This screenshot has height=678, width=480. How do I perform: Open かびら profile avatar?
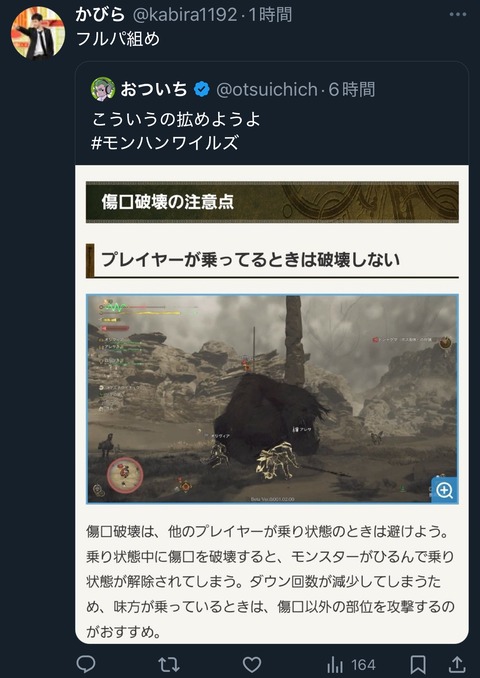coord(38,32)
